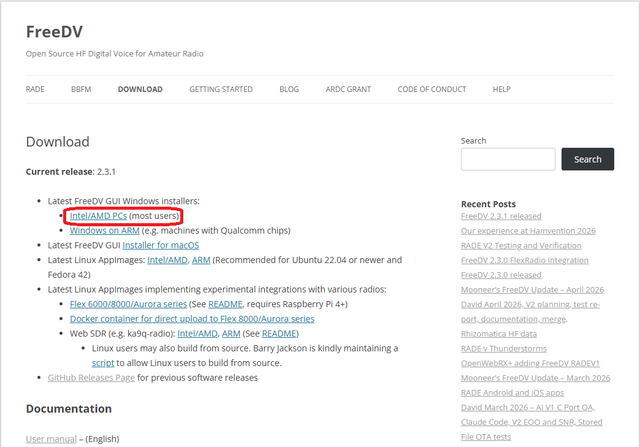Open README link in the Flex series row
Viewport: 640px width, 447px height.
coord(225,304)
